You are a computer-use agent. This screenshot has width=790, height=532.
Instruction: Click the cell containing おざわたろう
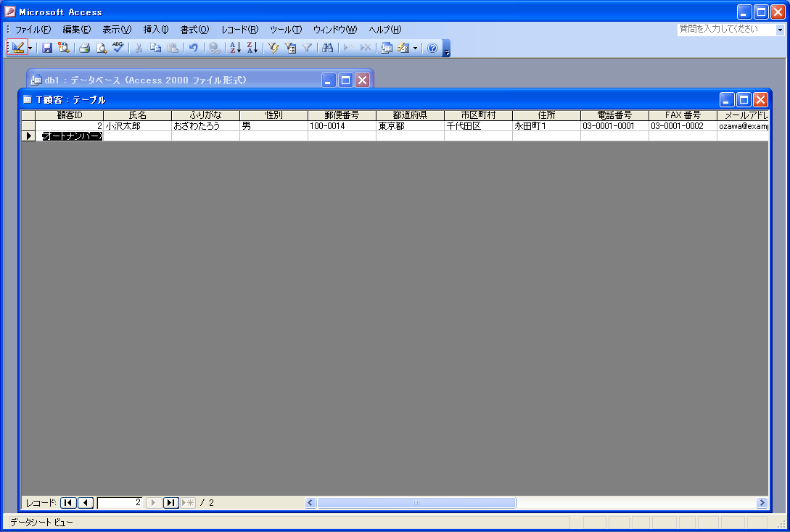205,126
